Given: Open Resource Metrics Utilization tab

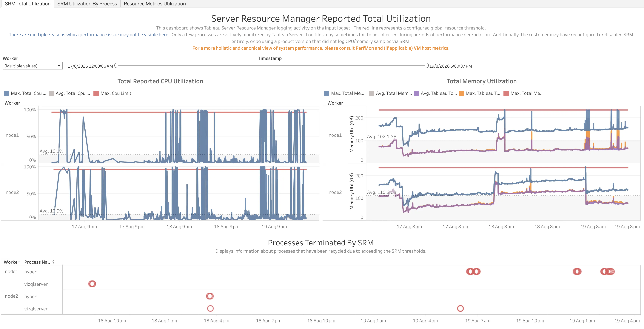Looking at the screenshot, I should (x=155, y=4).
